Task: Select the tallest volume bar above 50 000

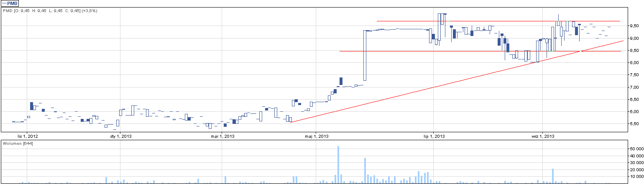Action: pos(338,164)
